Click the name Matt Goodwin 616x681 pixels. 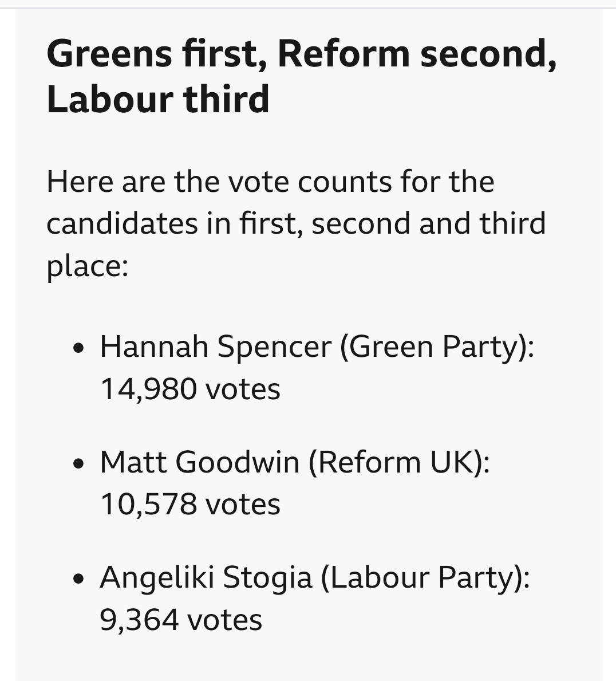tap(200, 462)
